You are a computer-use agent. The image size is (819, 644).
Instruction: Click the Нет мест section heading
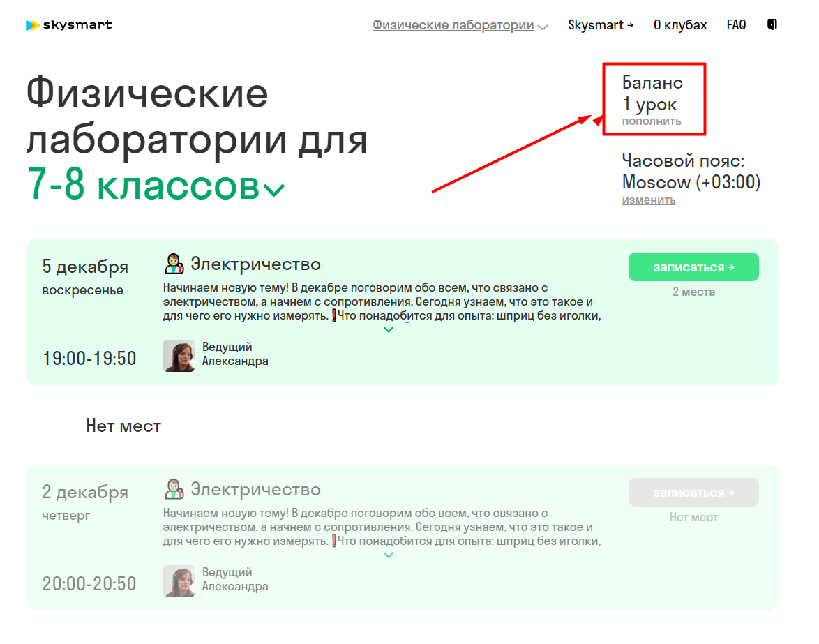click(123, 426)
